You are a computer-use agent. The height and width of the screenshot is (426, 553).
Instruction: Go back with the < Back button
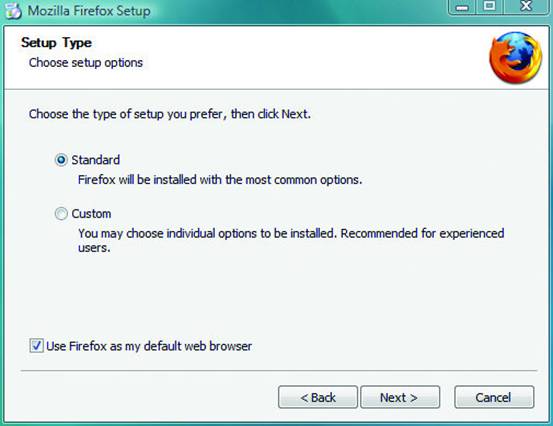point(318,397)
